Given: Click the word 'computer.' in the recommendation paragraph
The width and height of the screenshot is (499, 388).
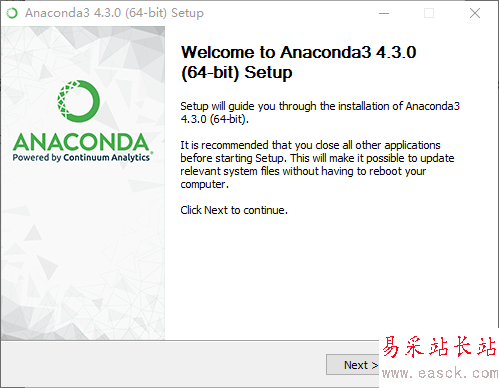Looking at the screenshot, I should tap(205, 184).
